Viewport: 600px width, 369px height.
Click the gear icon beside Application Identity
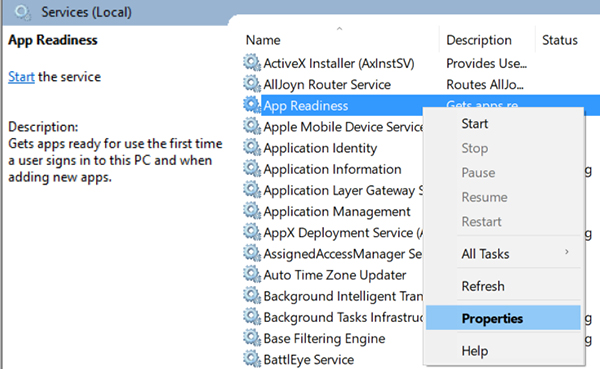click(x=252, y=147)
